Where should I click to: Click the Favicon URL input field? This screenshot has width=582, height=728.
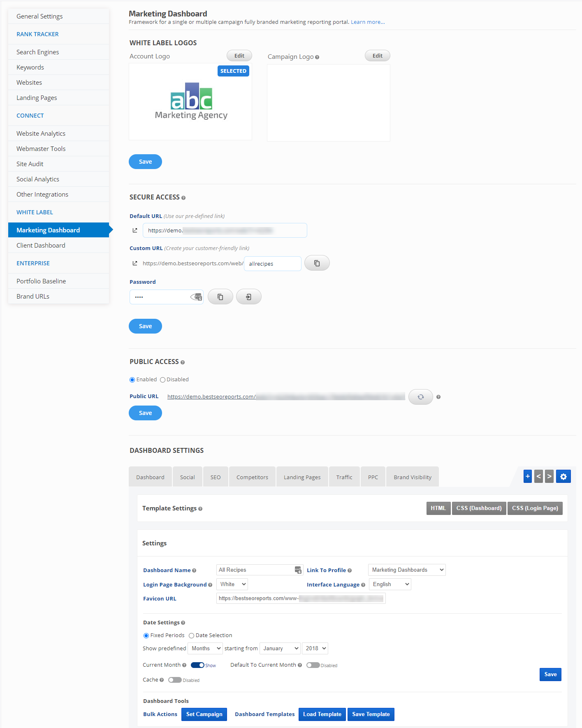[x=301, y=598]
